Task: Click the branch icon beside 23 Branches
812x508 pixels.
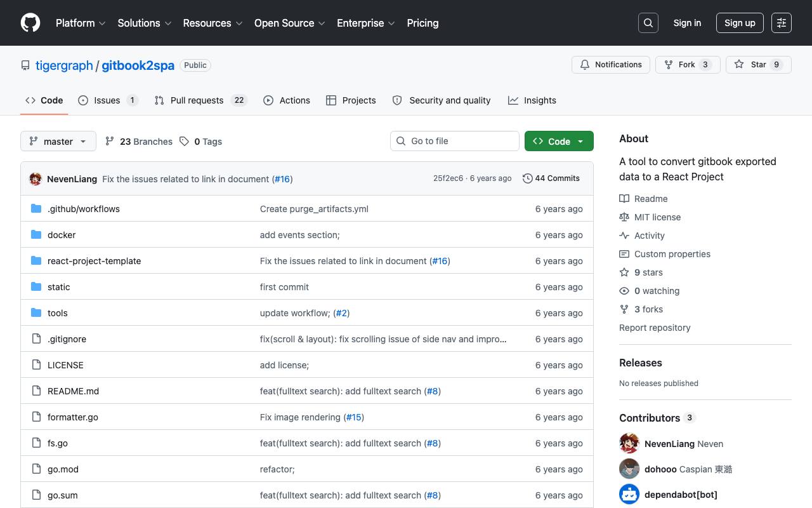Action: click(110, 142)
